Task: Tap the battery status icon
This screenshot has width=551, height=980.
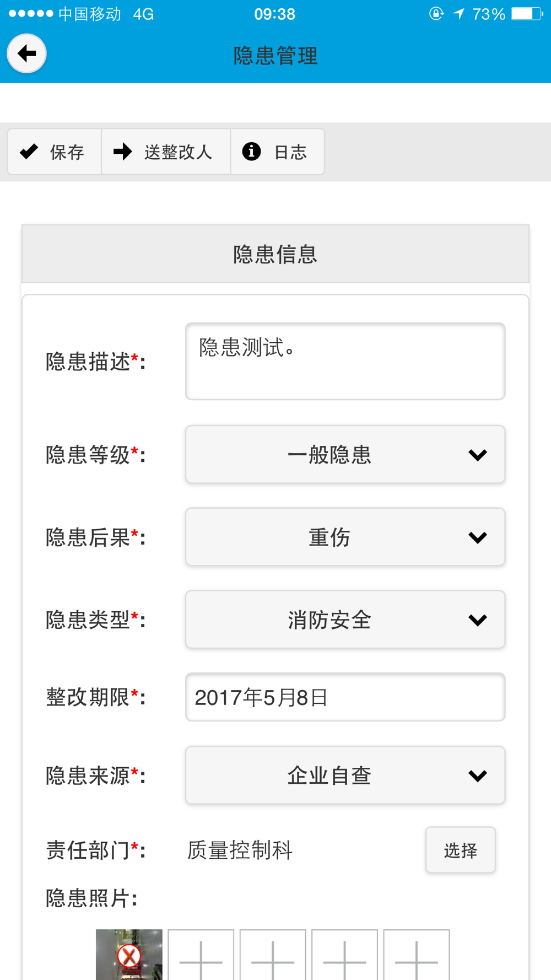Action: click(x=527, y=14)
